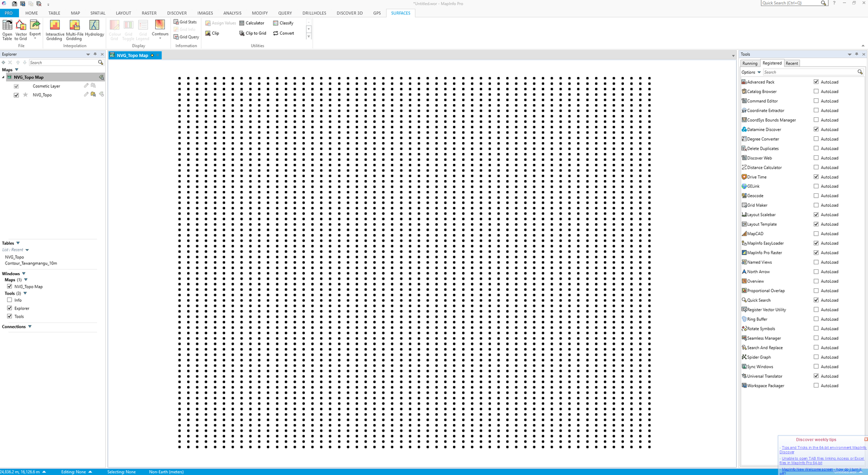This screenshot has width=868, height=475.
Task: Click the Quick Search box in title bar
Action: click(795, 3)
